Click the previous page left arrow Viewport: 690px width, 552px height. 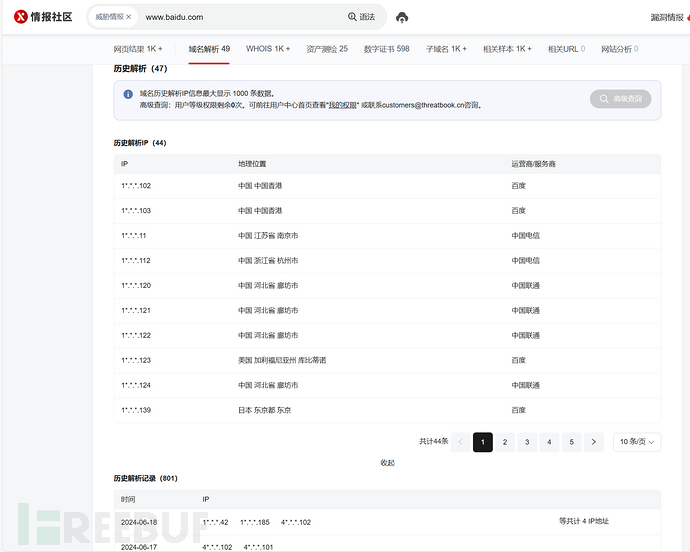pos(460,442)
